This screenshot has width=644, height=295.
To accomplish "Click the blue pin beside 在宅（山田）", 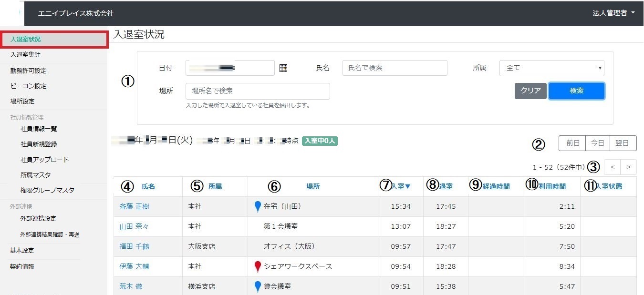I will pyautogui.click(x=258, y=207).
